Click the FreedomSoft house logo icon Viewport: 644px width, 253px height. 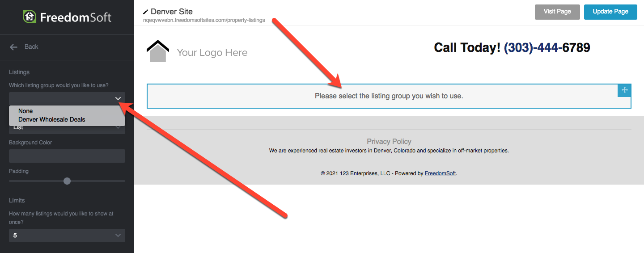click(x=30, y=17)
